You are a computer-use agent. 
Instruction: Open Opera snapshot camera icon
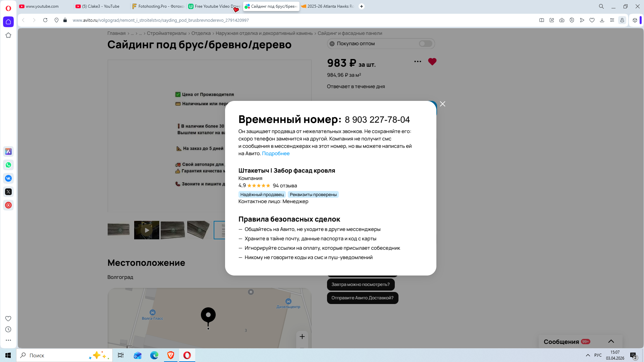click(562, 20)
